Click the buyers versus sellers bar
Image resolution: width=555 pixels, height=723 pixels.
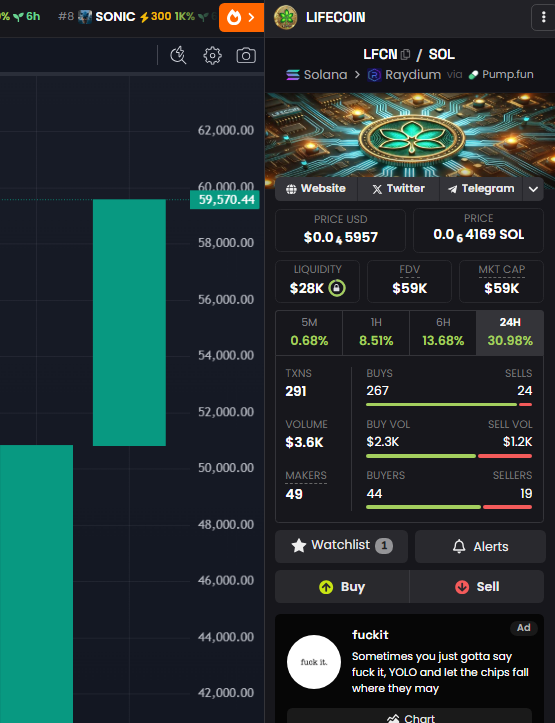[x=449, y=507]
